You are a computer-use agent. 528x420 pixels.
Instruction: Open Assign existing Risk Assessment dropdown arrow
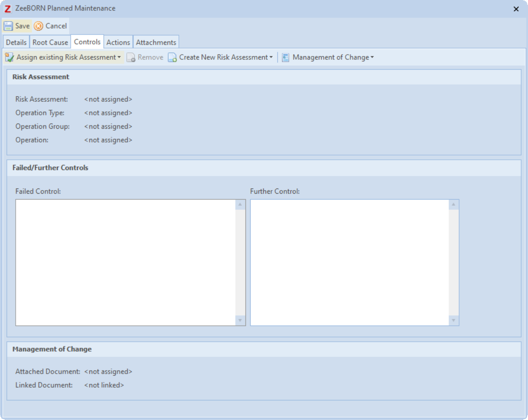[x=119, y=57]
